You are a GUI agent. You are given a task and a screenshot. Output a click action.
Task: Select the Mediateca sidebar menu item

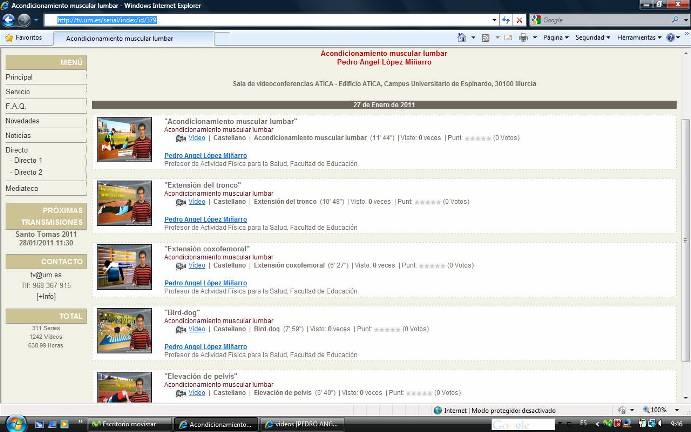click(x=22, y=188)
